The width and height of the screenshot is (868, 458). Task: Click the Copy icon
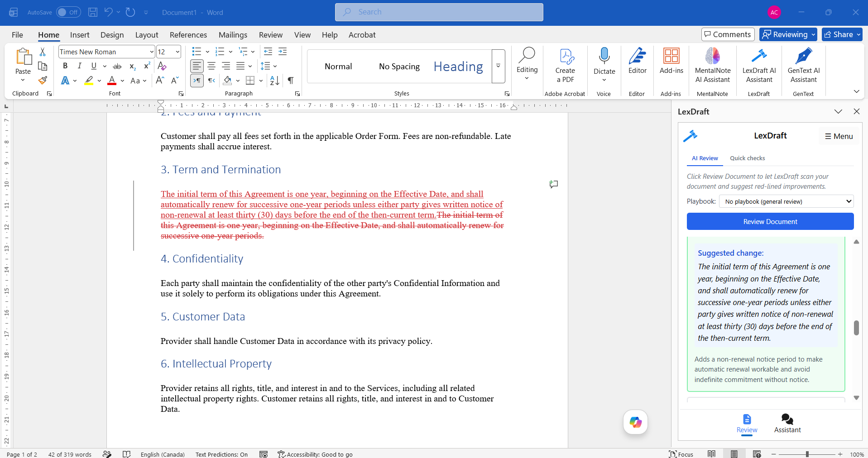(43, 66)
